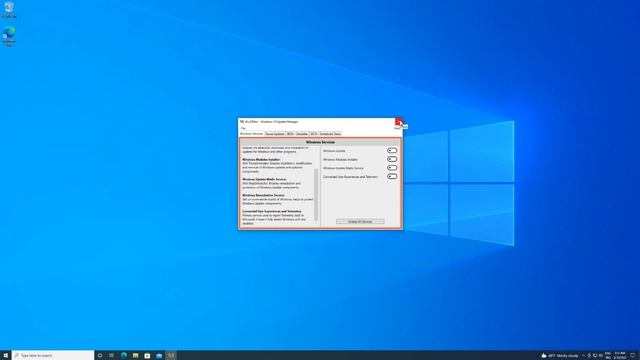Toggle the Windows Modules Installer switch
This screenshot has height=360, width=640.
392,159
